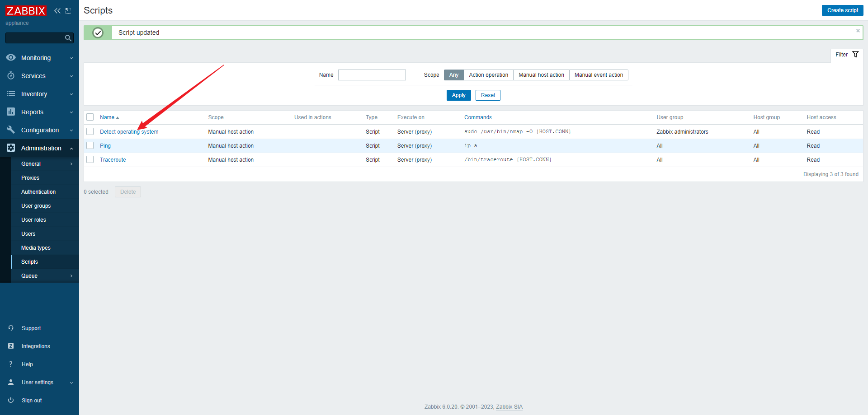Screen dimensions: 868x415
Task: Expand the Monitoring menu chevron
Action: point(71,58)
